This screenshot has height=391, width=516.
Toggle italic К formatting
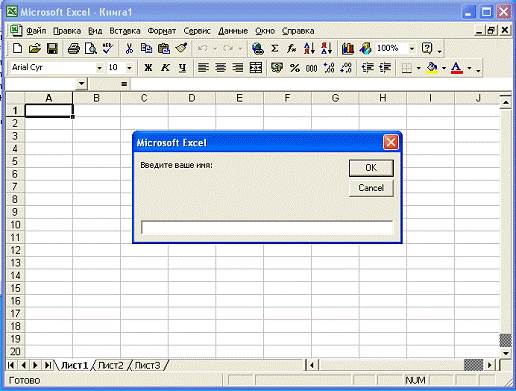point(165,68)
